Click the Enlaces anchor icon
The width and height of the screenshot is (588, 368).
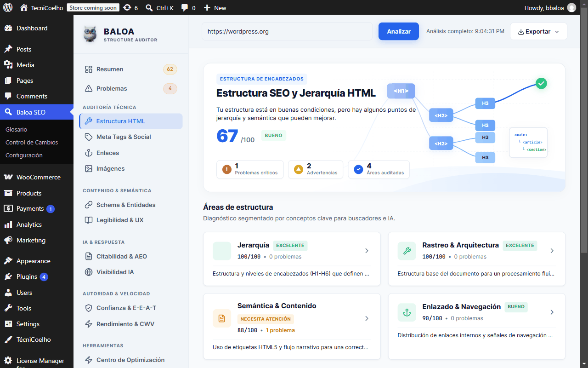pyautogui.click(x=89, y=153)
